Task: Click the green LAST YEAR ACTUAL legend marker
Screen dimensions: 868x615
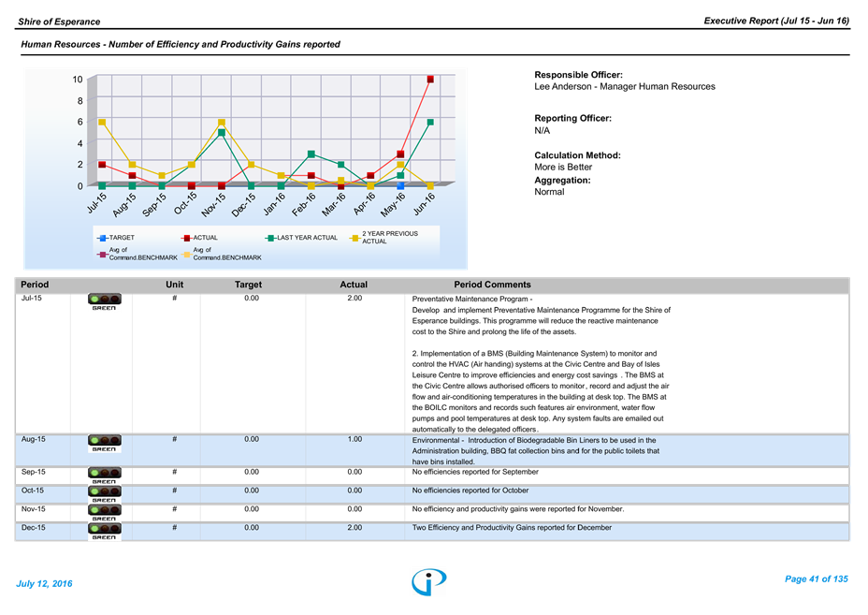Action: (270, 239)
